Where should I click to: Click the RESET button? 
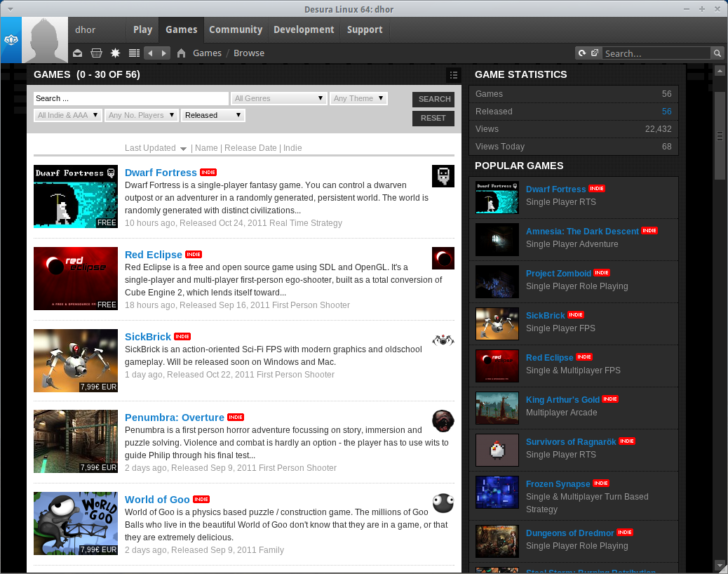(x=433, y=118)
